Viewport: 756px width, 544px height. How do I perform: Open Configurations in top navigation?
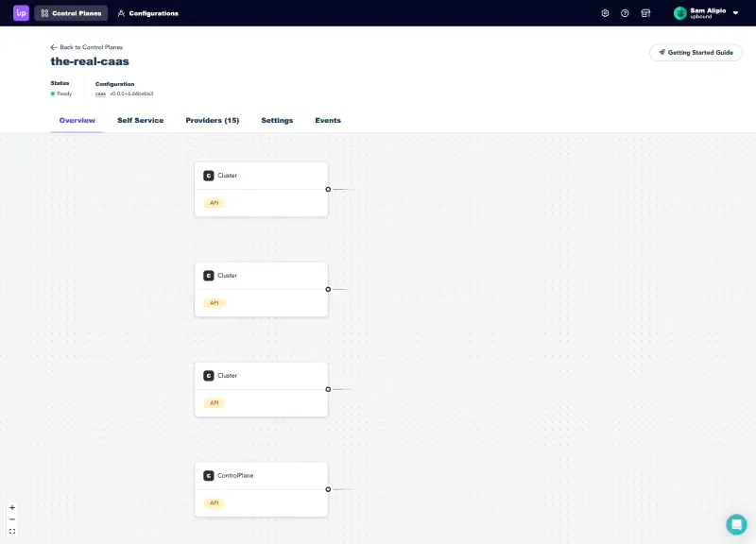(147, 13)
